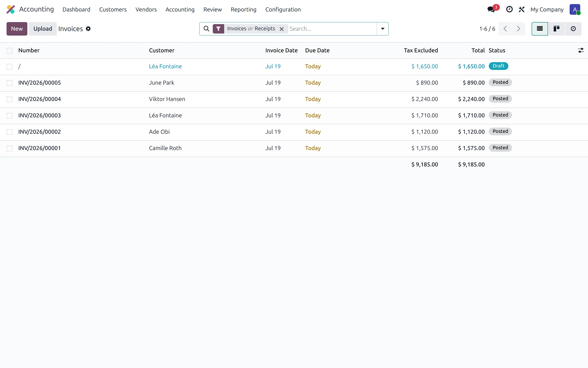Go to next page of records
Viewport: 588px width, 368px height.
[519, 29]
